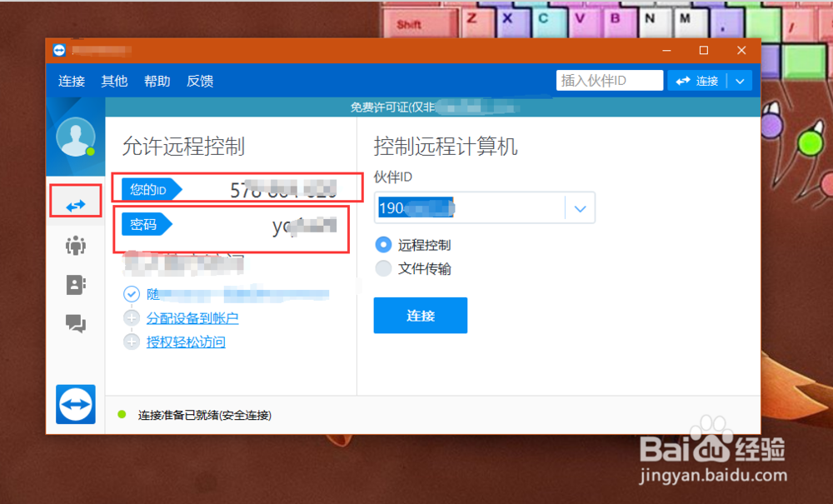Expand the 伙伴ID dropdown arrow
Screen dimensions: 833x504
(581, 207)
